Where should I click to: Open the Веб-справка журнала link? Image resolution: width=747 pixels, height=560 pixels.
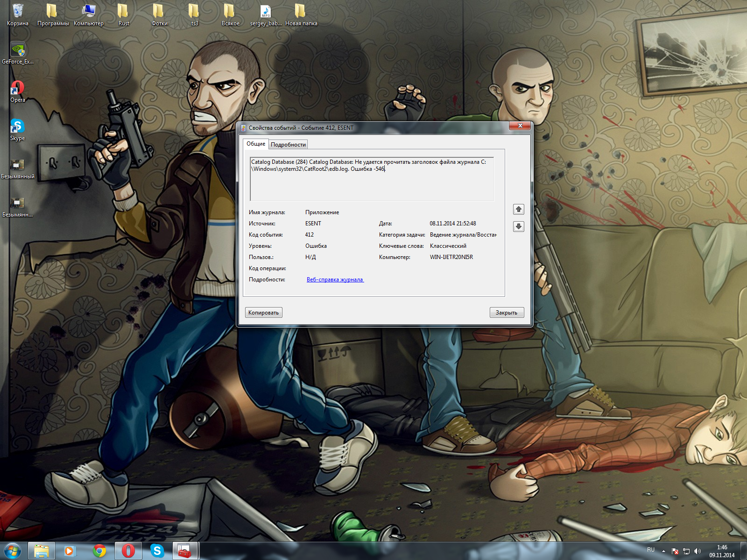tap(335, 280)
